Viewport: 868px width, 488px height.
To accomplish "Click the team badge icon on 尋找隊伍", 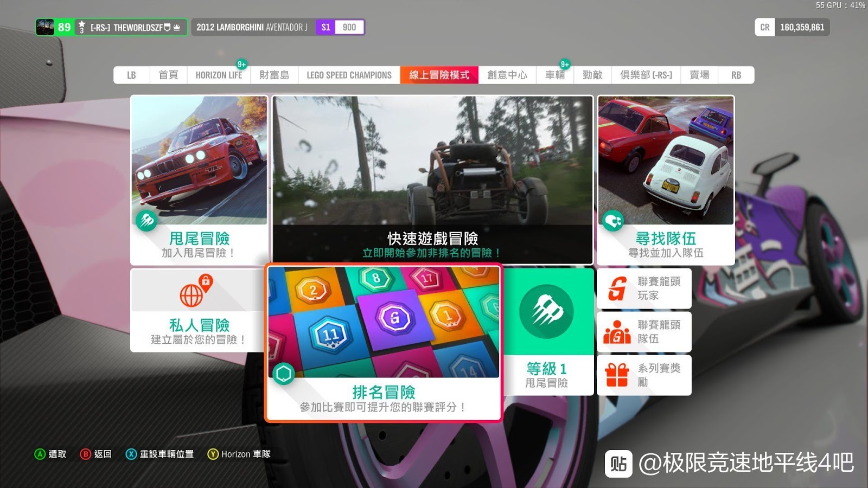I will pyautogui.click(x=613, y=221).
